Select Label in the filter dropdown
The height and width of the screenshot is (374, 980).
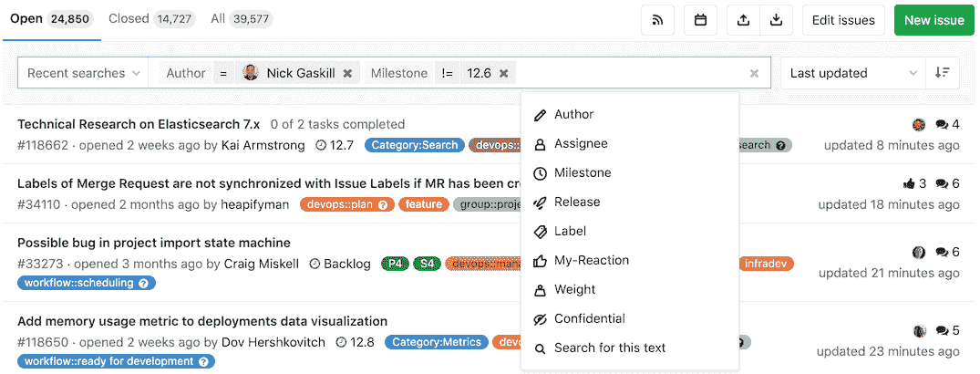pyautogui.click(x=570, y=231)
